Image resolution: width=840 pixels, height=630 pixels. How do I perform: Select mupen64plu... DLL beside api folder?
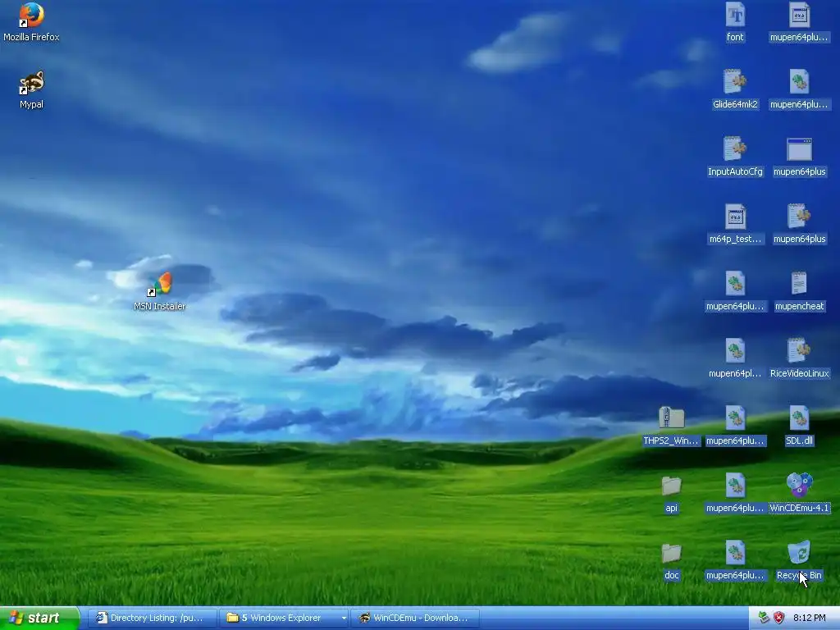pos(735,493)
